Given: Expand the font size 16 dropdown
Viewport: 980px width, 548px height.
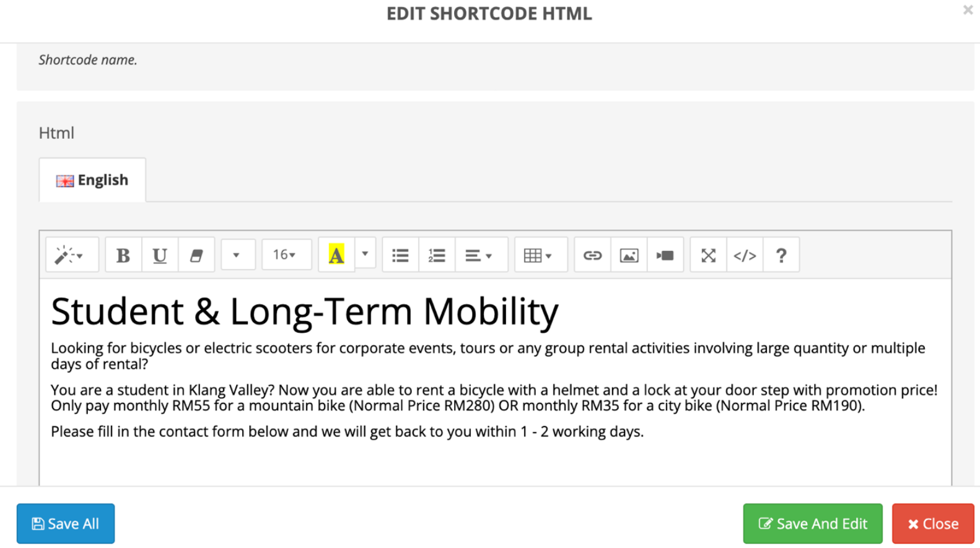Looking at the screenshot, I should pyautogui.click(x=286, y=255).
